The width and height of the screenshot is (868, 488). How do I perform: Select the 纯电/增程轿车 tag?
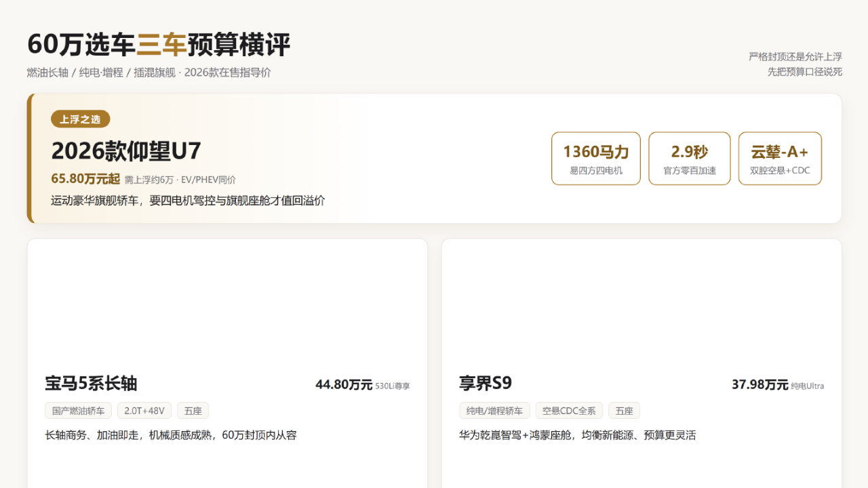[x=495, y=411]
